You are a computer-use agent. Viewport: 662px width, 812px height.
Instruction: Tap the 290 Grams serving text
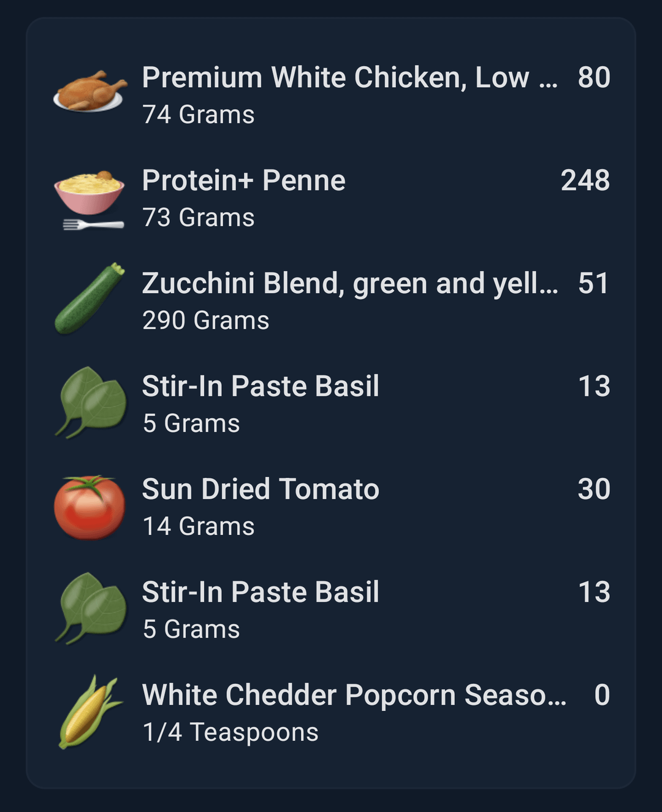pos(206,321)
